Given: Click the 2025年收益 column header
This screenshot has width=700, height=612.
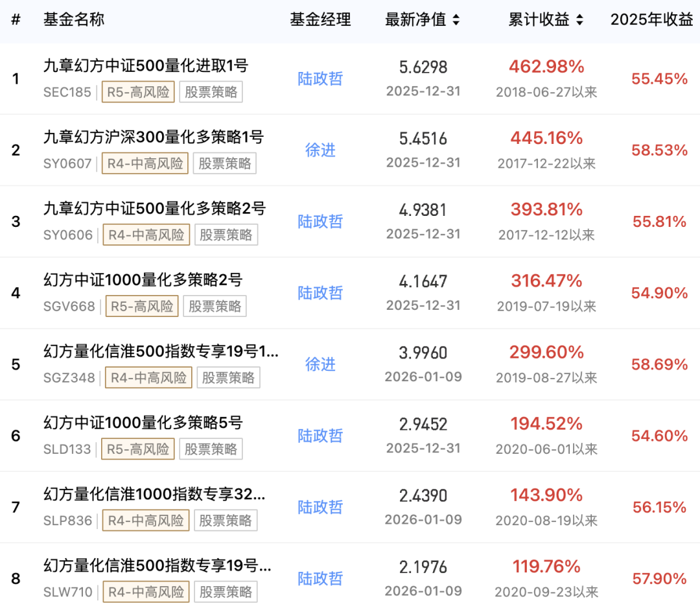Looking at the screenshot, I should coord(652,19).
